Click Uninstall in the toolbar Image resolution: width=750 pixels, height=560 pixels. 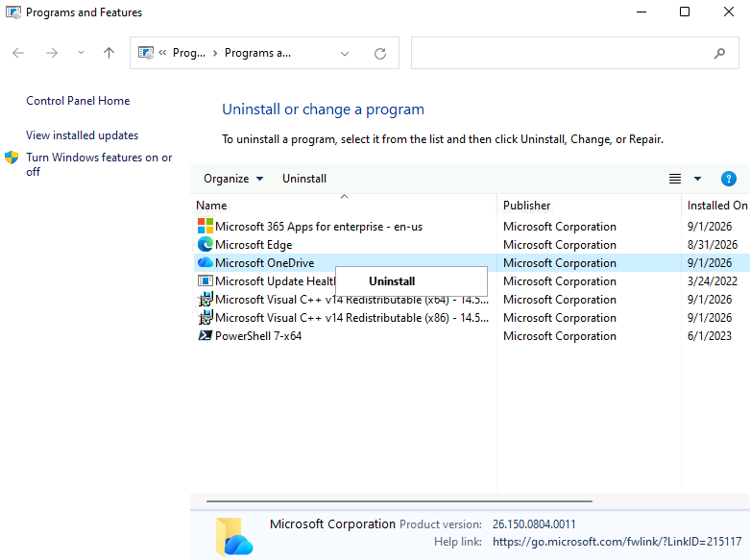304,179
